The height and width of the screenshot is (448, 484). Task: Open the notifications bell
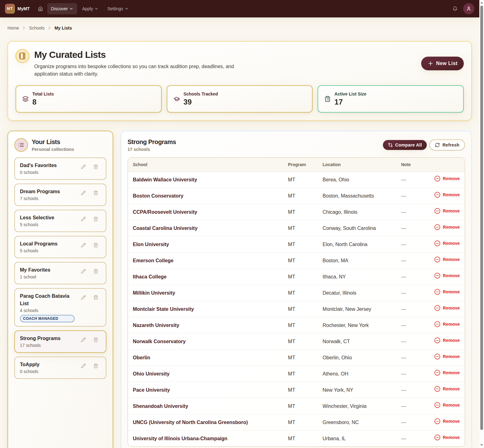pyautogui.click(x=455, y=9)
